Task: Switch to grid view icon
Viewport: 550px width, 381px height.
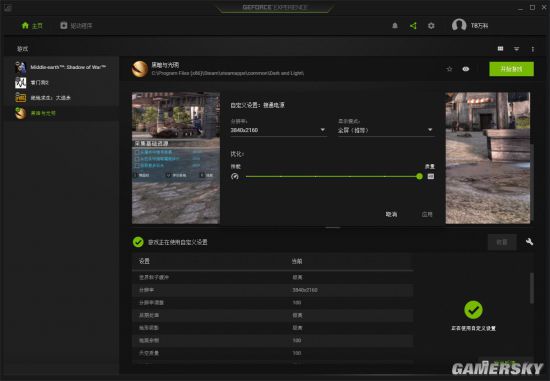Action: point(500,49)
